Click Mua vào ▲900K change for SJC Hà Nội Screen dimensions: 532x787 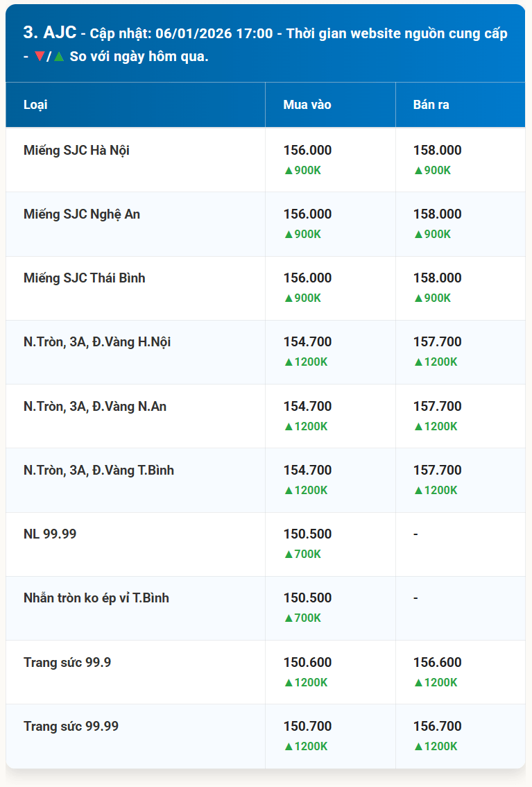[x=303, y=171]
